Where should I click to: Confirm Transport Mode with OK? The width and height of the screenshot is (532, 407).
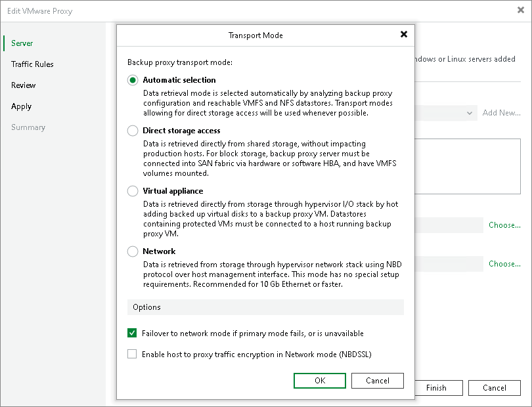click(x=320, y=381)
